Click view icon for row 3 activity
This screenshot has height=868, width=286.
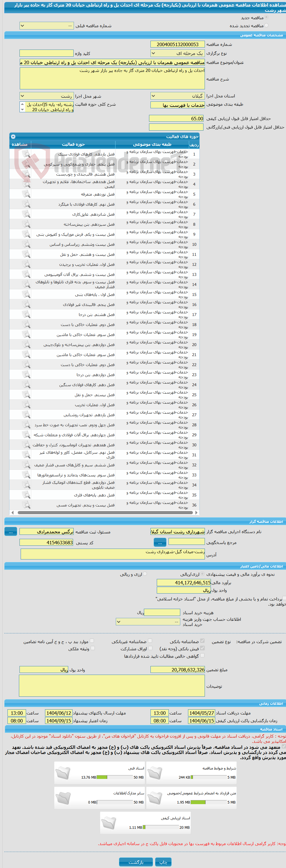(26, 174)
